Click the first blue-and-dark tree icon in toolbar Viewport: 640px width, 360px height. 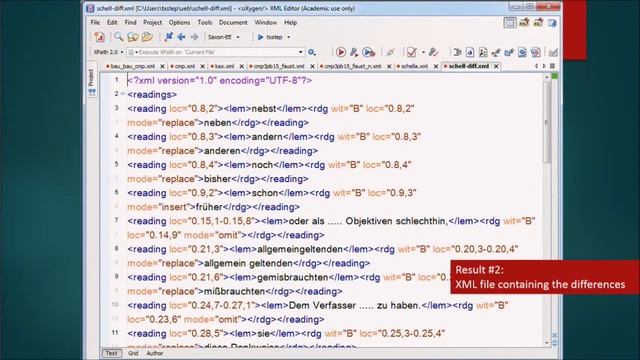point(496,52)
